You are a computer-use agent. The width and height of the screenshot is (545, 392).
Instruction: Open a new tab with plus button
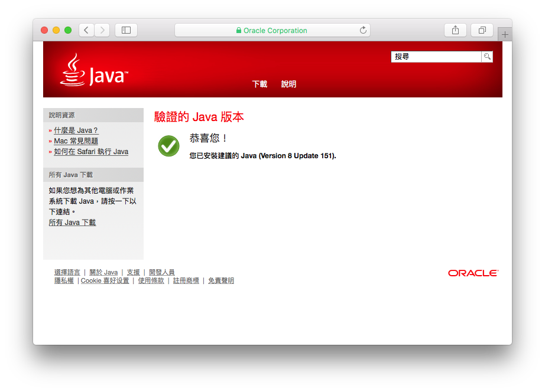pos(504,35)
